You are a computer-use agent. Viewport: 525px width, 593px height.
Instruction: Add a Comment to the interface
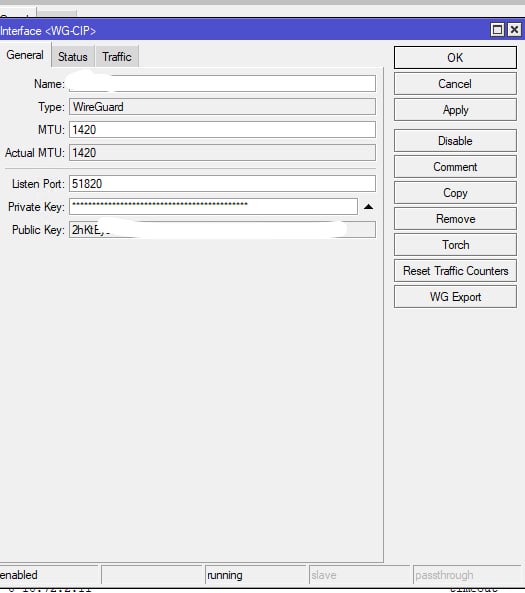pyautogui.click(x=455, y=167)
